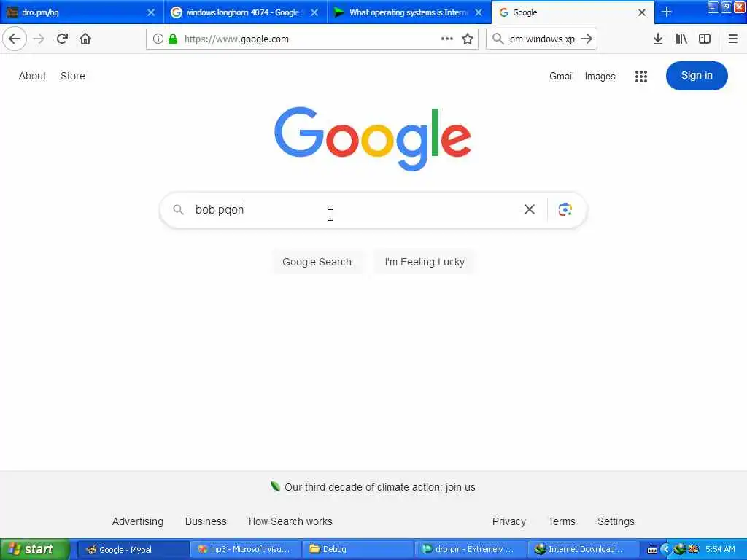747x560 pixels.
Task: Open Internet Download Manager taskbar item
Action: click(x=583, y=549)
